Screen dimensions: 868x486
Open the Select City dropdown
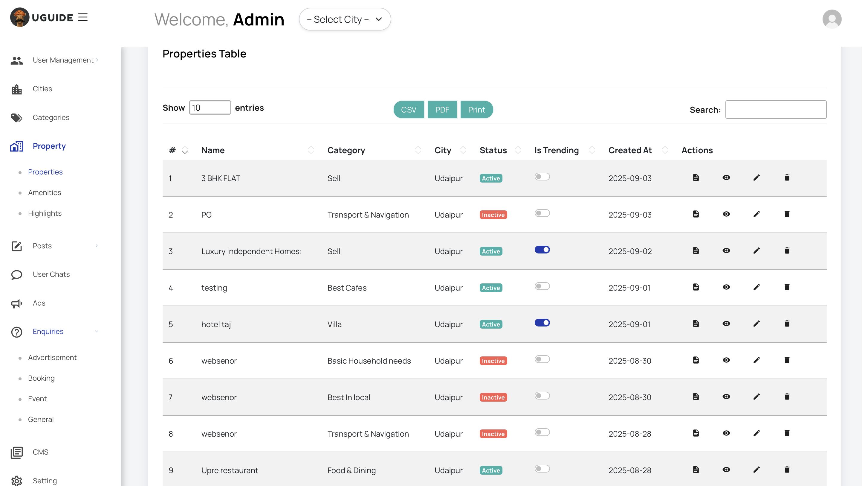pyautogui.click(x=345, y=19)
